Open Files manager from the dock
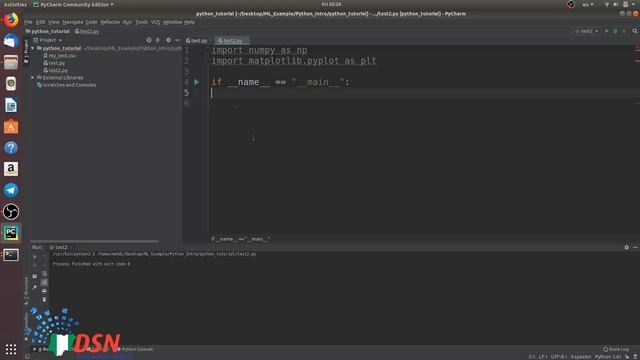 click(x=11, y=62)
